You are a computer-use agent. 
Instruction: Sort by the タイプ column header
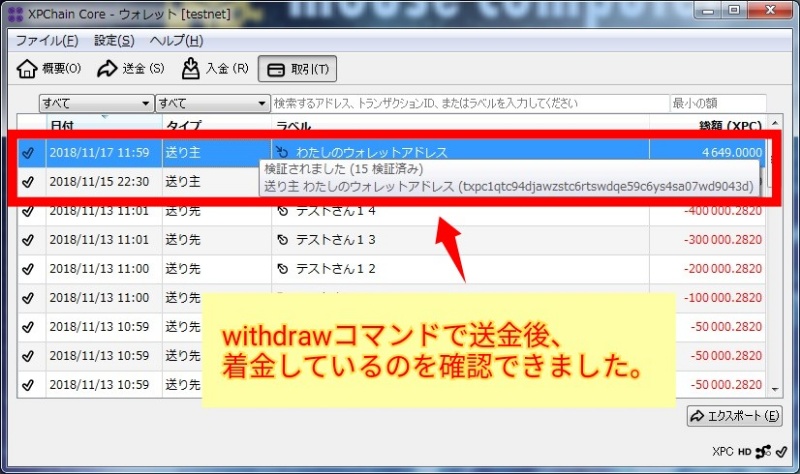click(217, 123)
